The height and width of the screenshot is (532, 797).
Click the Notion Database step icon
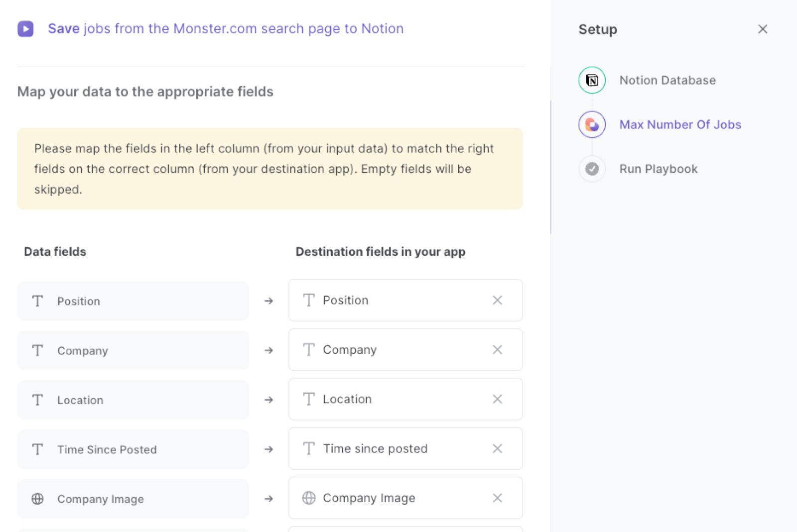(x=592, y=80)
